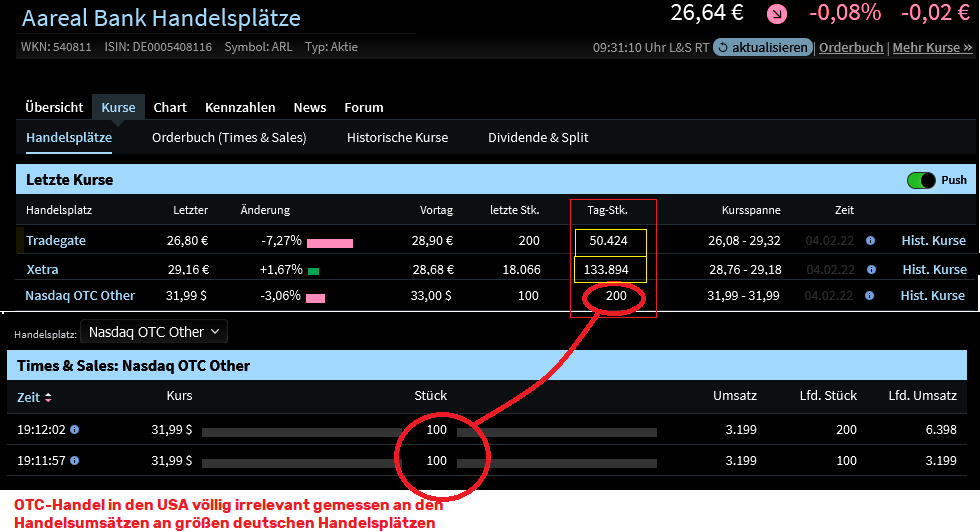
Task: Click the Umsatz column header
Action: (735, 396)
